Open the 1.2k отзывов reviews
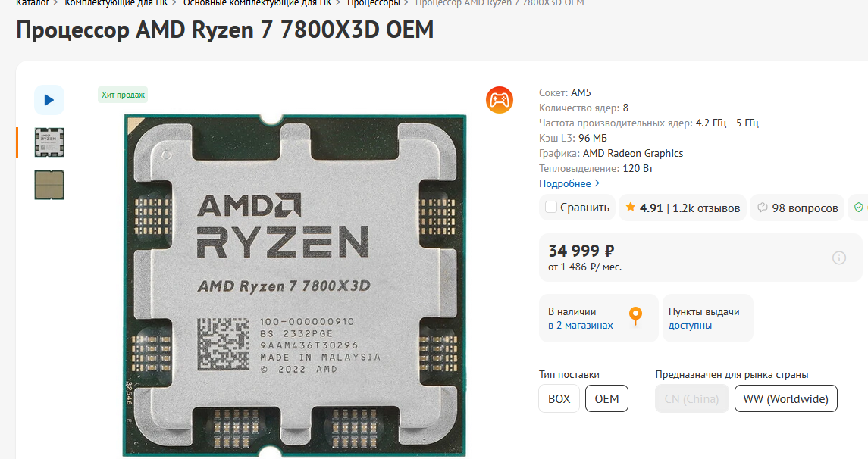The width and height of the screenshot is (868, 459). (x=707, y=208)
